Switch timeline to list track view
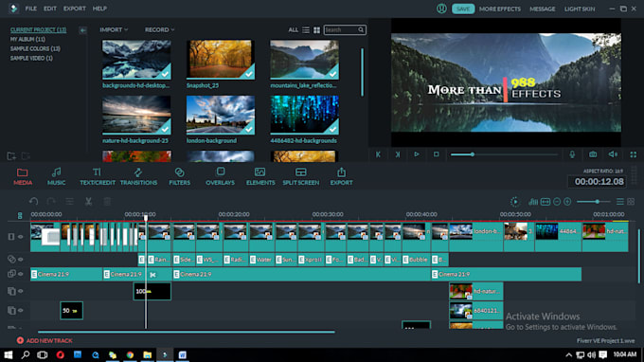Screen dimensions: 644x362 pyautogui.click(x=620, y=202)
